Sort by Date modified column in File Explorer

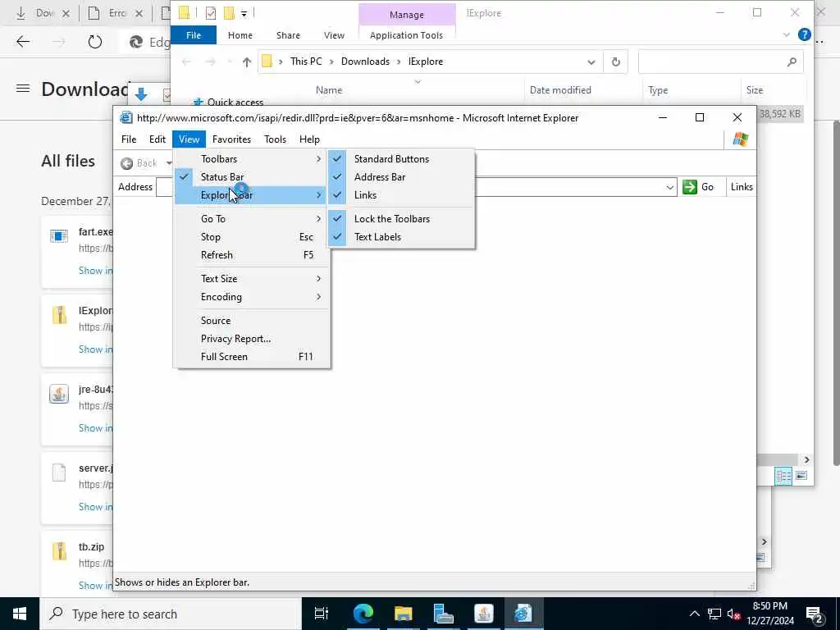tap(560, 90)
